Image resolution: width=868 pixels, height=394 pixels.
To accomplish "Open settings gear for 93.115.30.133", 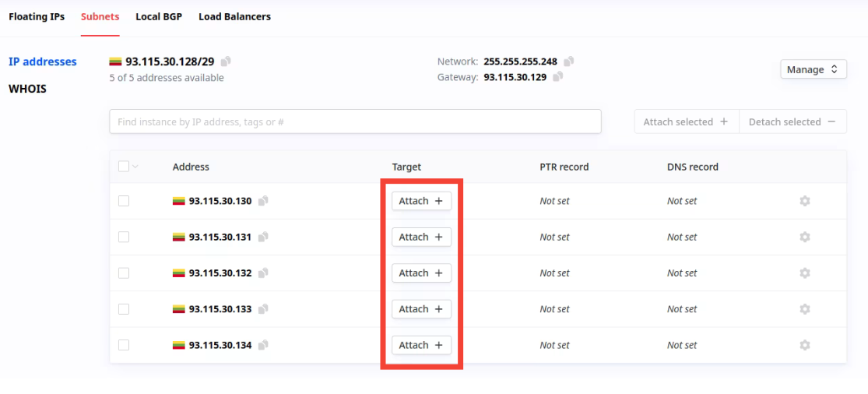I will click(x=805, y=309).
